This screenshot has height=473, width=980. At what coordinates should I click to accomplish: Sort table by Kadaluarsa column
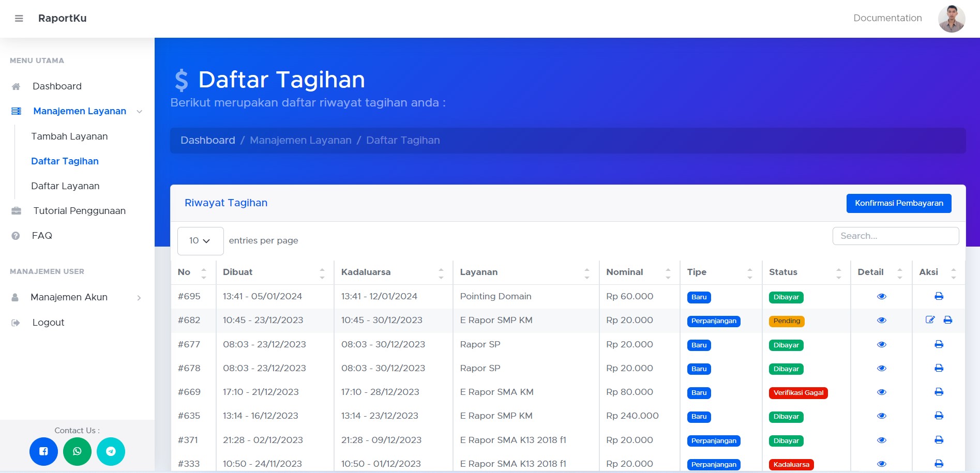pyautogui.click(x=393, y=272)
